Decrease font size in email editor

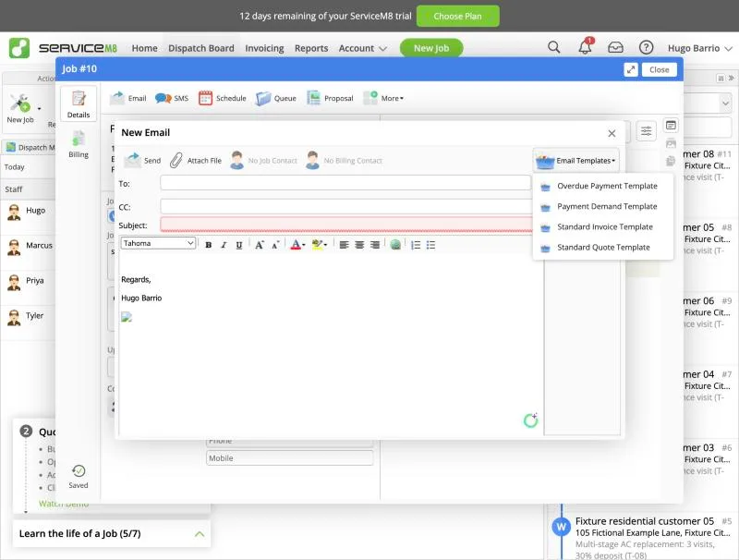[x=275, y=245]
